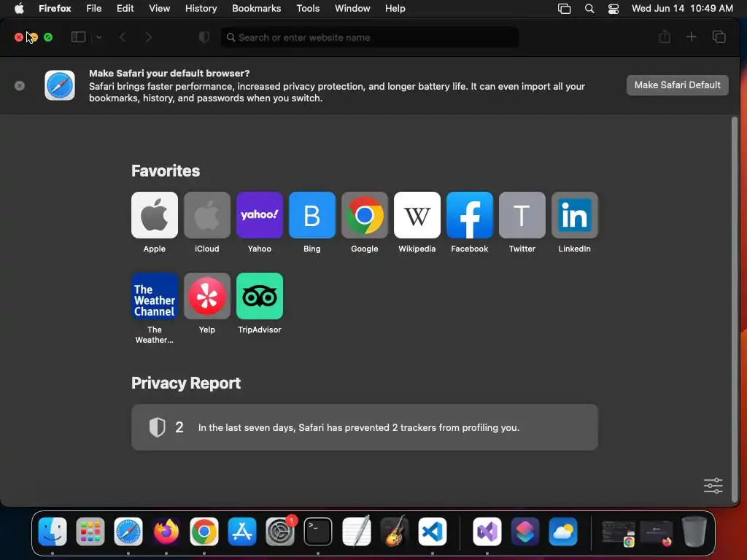Go back with the back arrow
747x560 pixels.
point(123,37)
